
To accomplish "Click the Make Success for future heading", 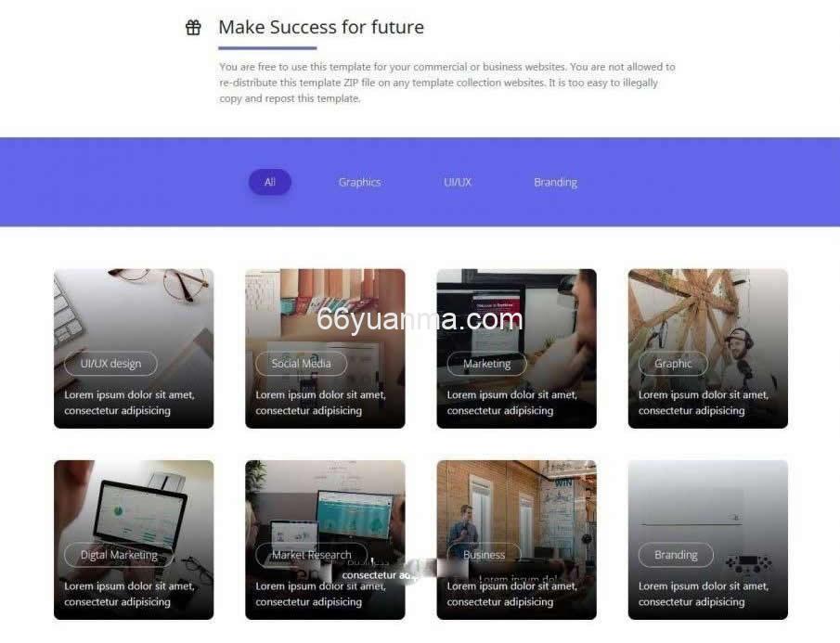I will [x=321, y=27].
